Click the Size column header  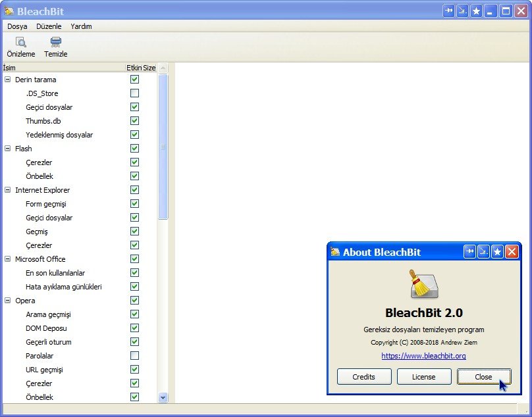(149, 68)
